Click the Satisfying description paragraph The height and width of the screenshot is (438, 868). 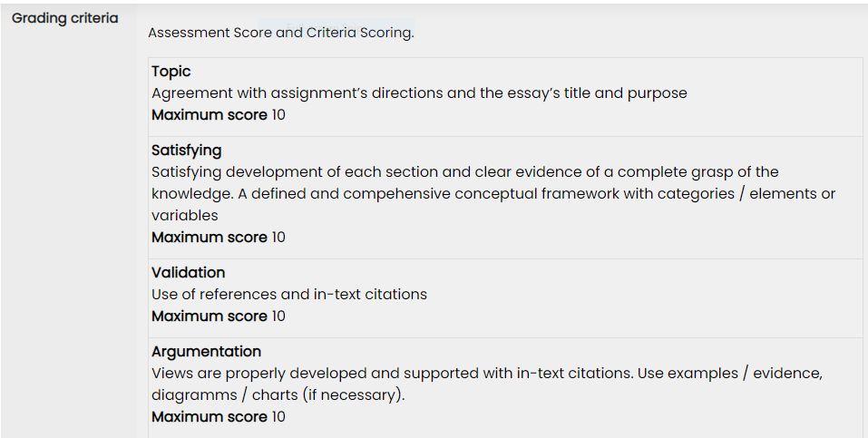pos(493,194)
